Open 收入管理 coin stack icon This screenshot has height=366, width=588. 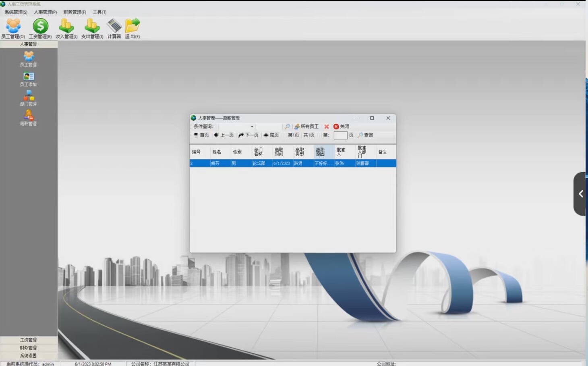pyautogui.click(x=66, y=29)
